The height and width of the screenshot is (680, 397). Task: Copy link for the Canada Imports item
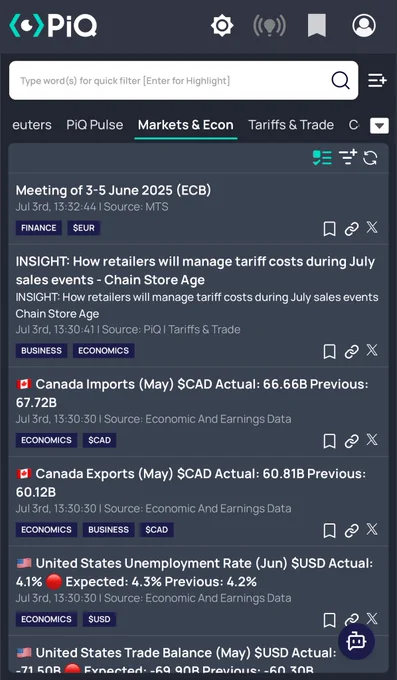[x=351, y=441]
